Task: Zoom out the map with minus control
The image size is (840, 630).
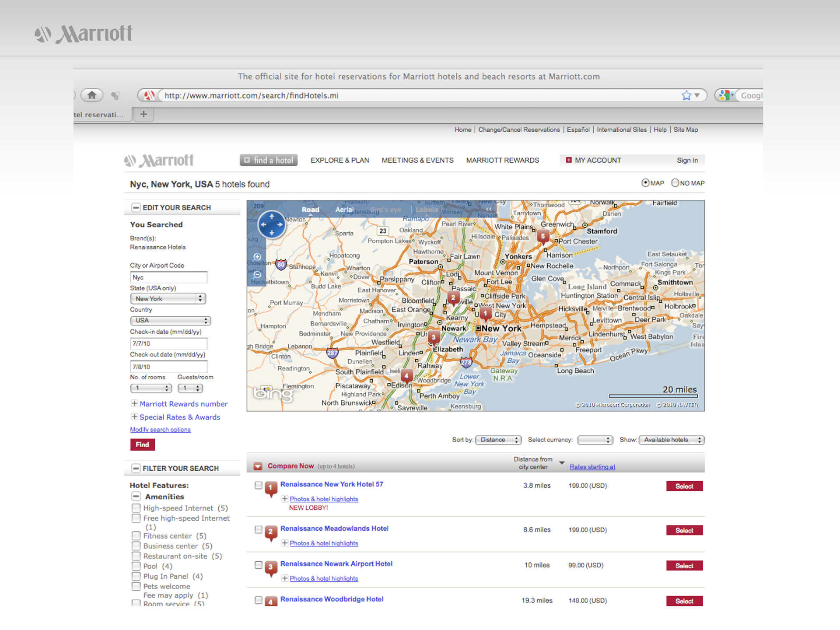Action: (x=257, y=274)
